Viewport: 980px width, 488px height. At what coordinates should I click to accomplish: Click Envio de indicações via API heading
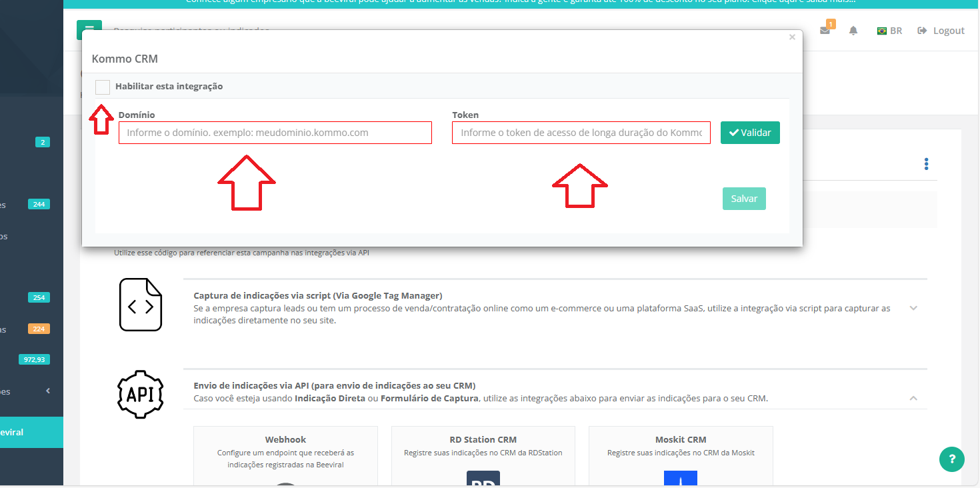click(x=335, y=385)
